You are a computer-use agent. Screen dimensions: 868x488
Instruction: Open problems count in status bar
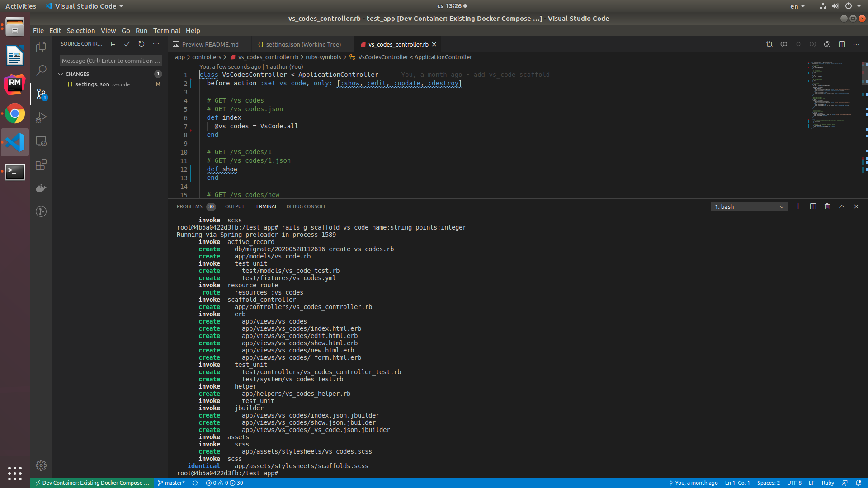[224, 483]
